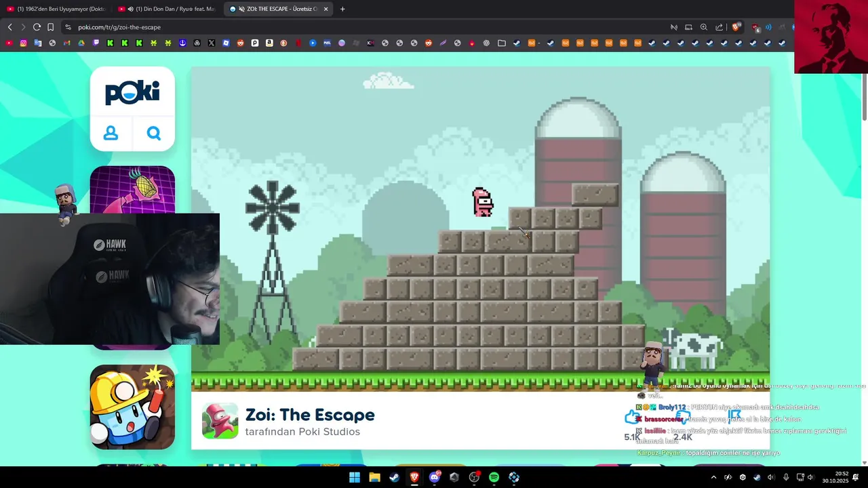Screen dimensions: 868x488
Task: Open a new browser tab
Action: coord(342,9)
